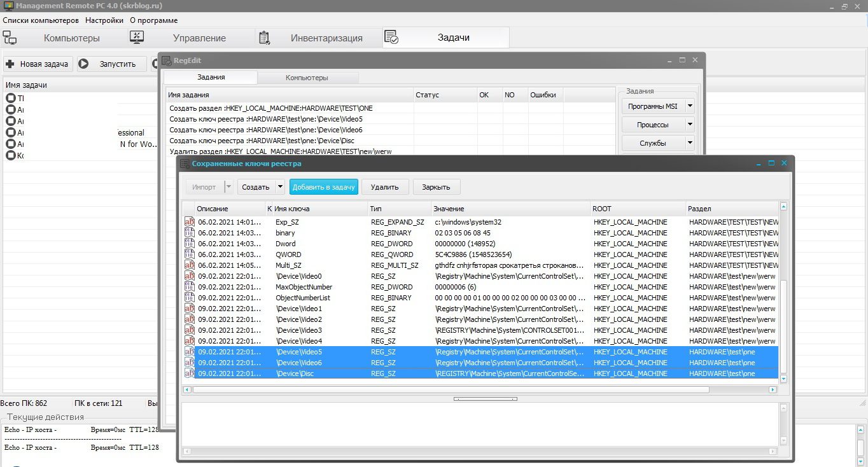Click the Задачи tab checklist icon

tap(391, 38)
